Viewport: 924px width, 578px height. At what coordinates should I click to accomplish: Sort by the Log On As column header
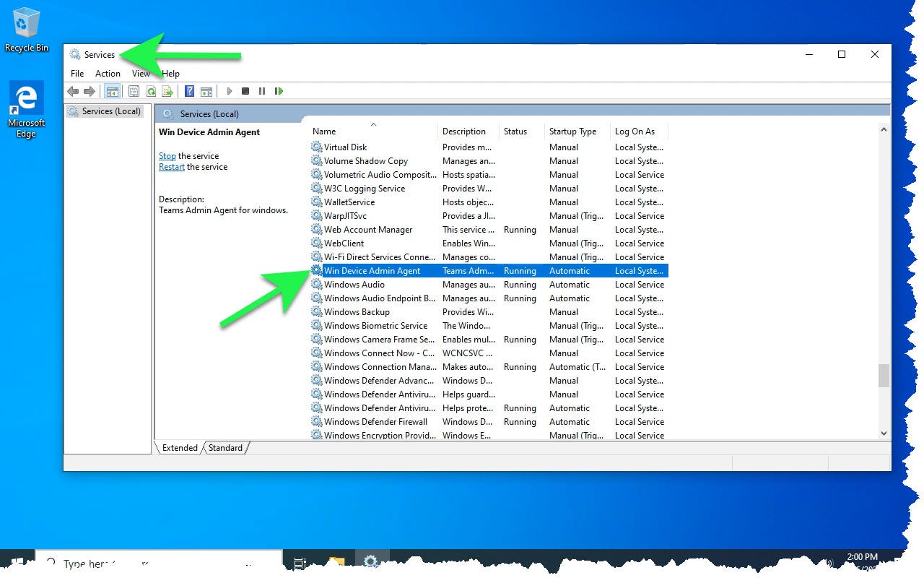pos(640,131)
